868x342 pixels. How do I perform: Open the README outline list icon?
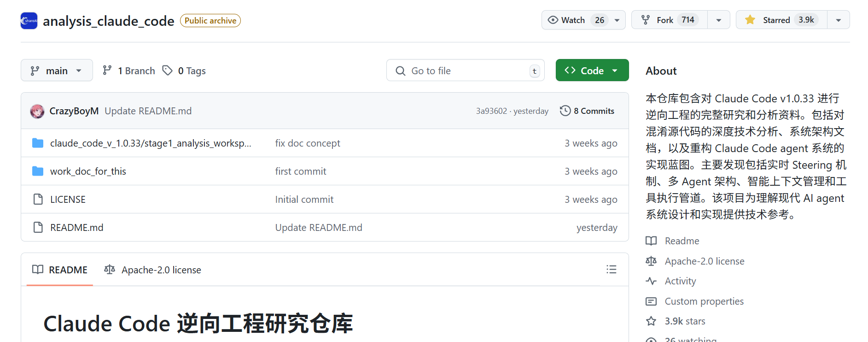(612, 269)
